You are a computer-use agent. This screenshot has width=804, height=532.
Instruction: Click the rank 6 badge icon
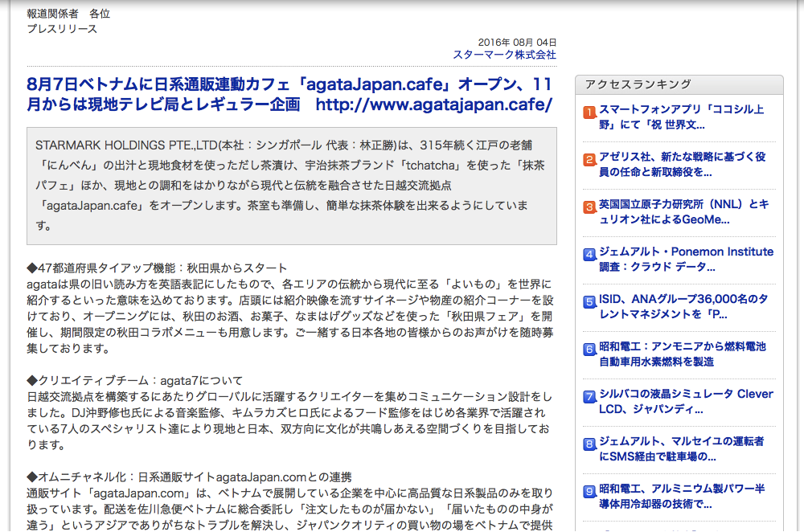pos(589,349)
